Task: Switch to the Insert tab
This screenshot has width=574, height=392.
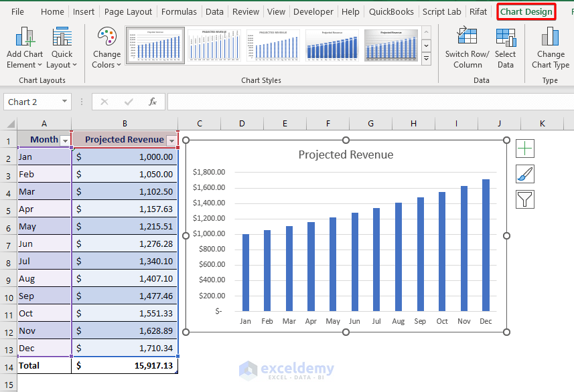Action: [84, 11]
